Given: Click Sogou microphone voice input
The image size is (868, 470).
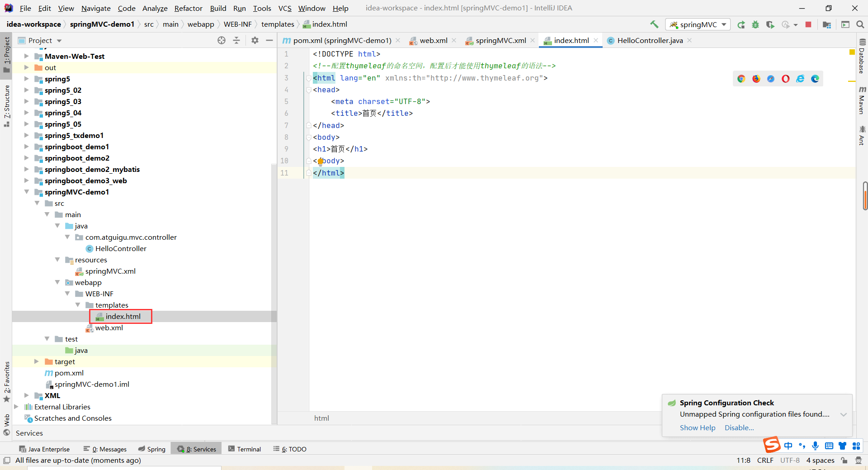Looking at the screenshot, I should pyautogui.click(x=815, y=446).
